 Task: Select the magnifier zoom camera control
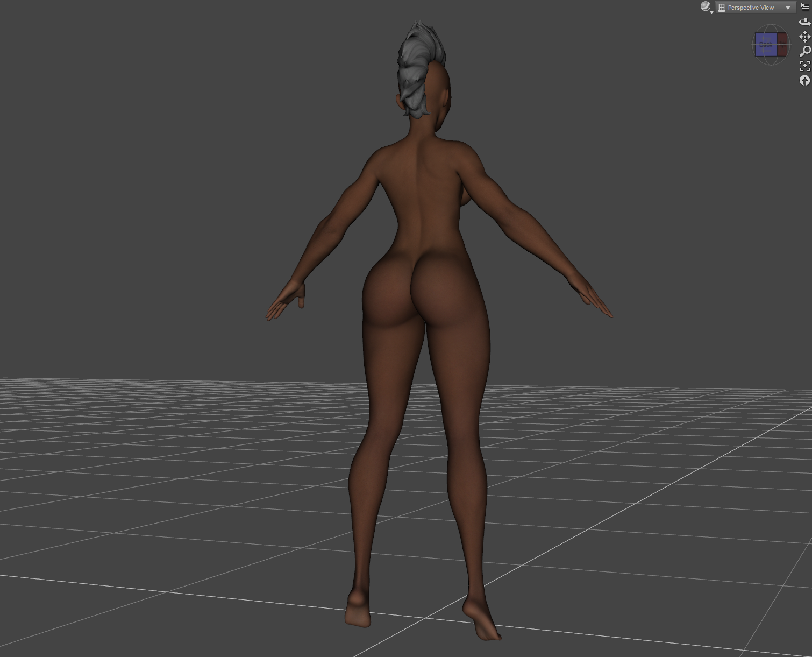coord(805,51)
